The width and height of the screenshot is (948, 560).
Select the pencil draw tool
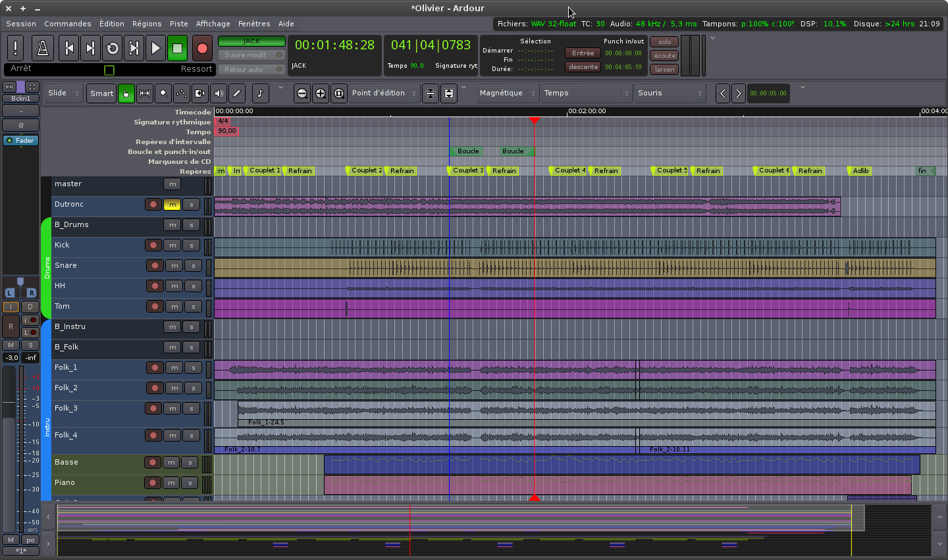237,93
